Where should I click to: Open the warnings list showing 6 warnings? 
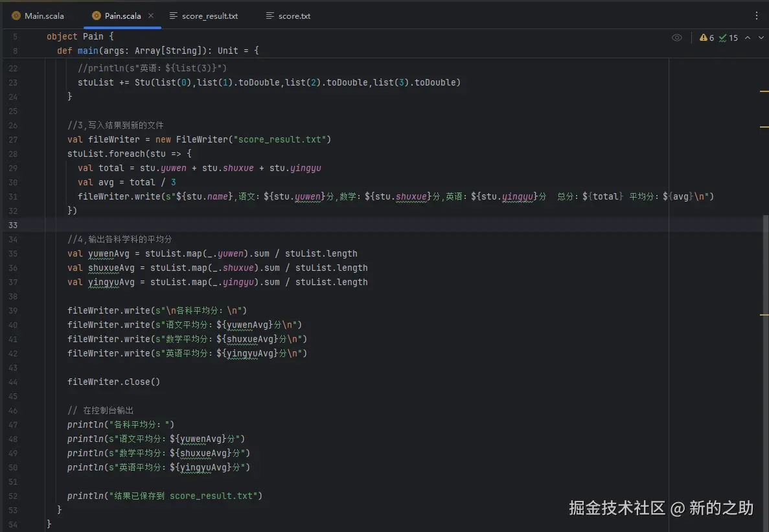pos(708,38)
